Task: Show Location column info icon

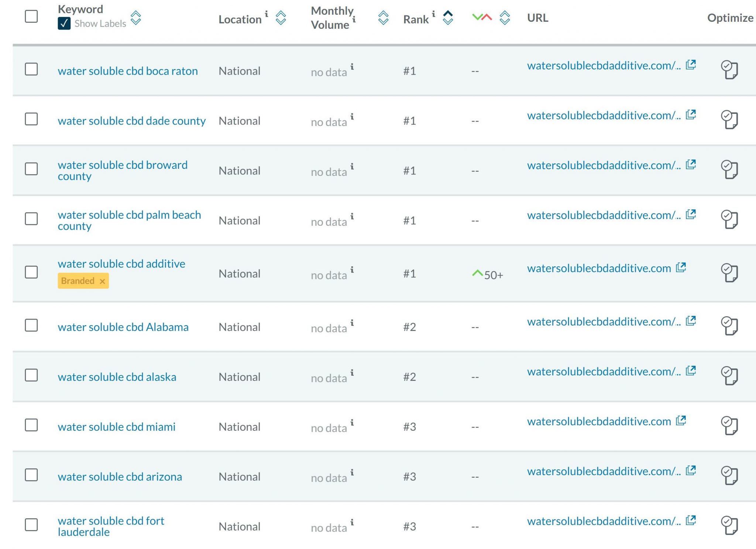Action: (x=266, y=14)
